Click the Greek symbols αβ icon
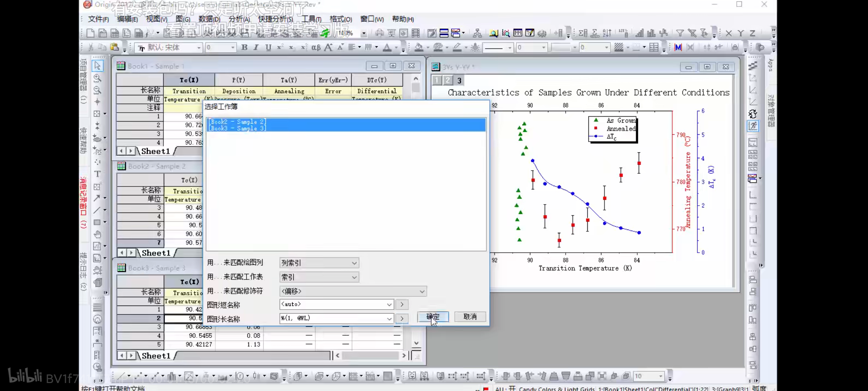Screen dimensions: 868x391 (x=316, y=47)
